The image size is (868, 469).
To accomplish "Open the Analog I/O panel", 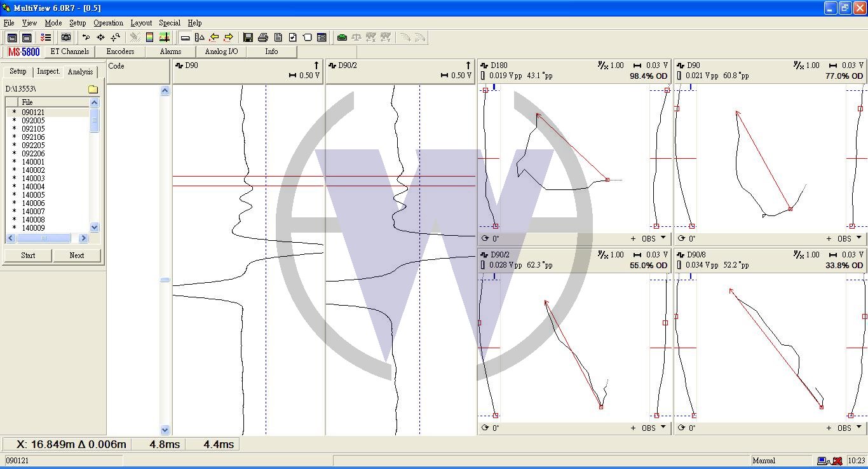I will (x=221, y=52).
